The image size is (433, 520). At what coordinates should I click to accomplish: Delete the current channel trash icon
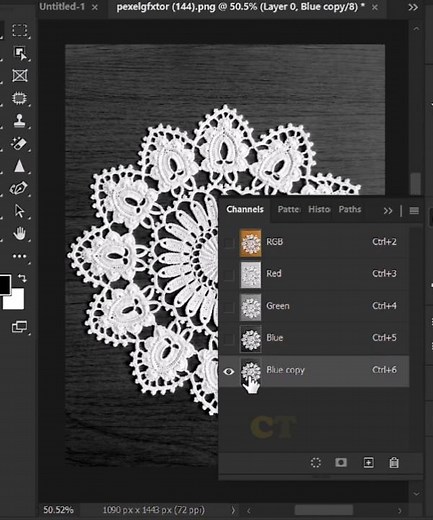pyautogui.click(x=394, y=463)
